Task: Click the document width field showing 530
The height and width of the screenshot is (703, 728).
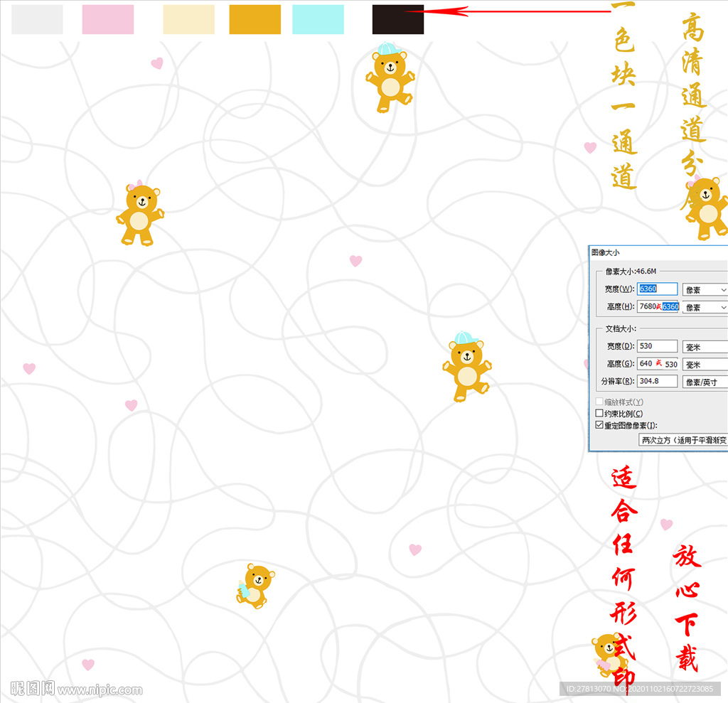Action: [x=657, y=346]
